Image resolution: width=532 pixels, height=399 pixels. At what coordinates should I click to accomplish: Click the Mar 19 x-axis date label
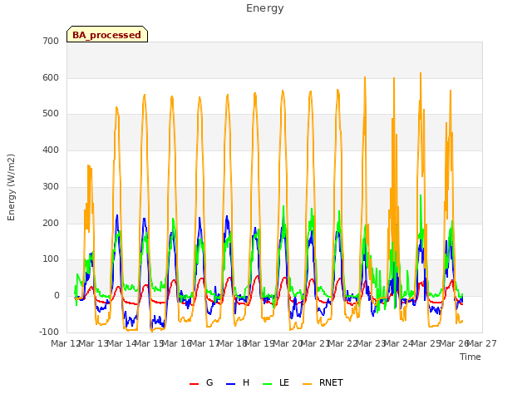click(259, 343)
